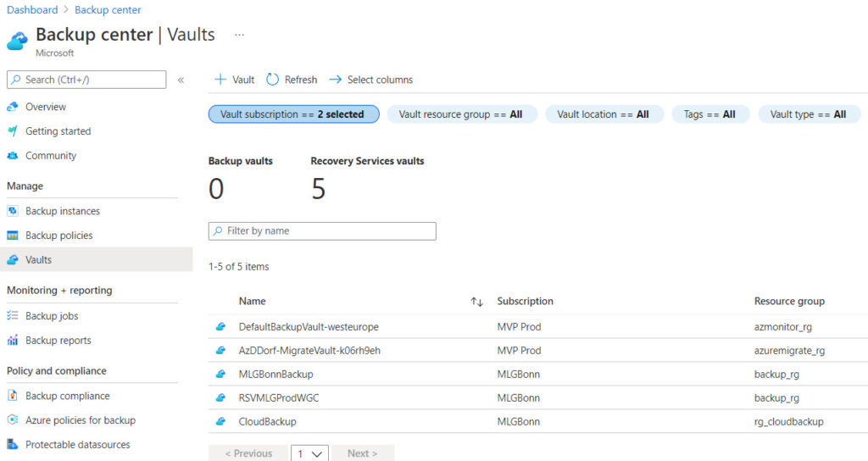This screenshot has width=868, height=461.
Task: Open Protectable datasources page
Action: pos(77,444)
